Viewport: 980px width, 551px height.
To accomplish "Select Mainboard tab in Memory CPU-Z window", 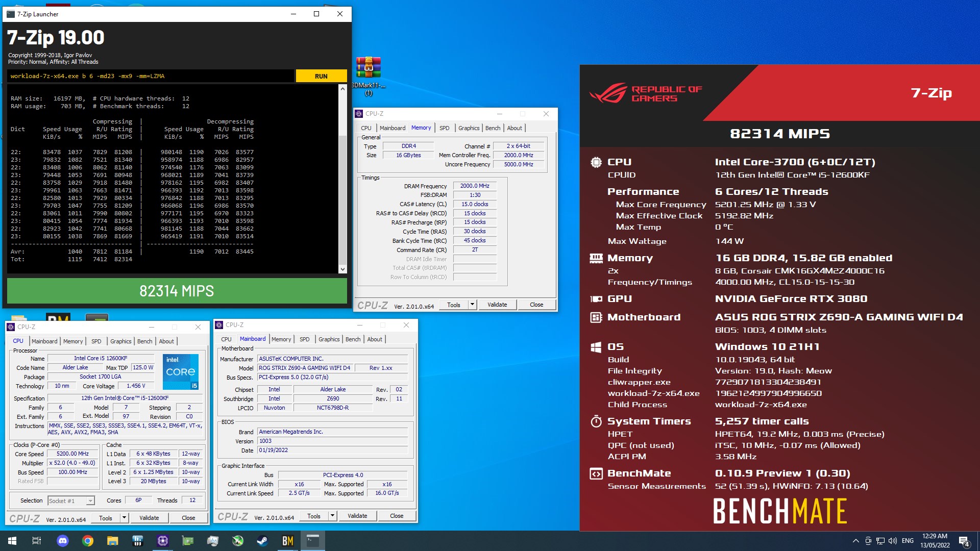I will [x=393, y=128].
